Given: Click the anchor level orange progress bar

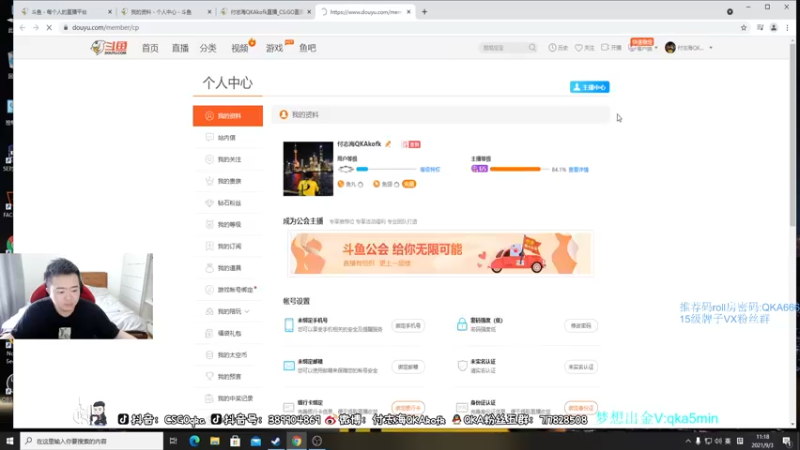Looking at the screenshot, I should (519, 169).
